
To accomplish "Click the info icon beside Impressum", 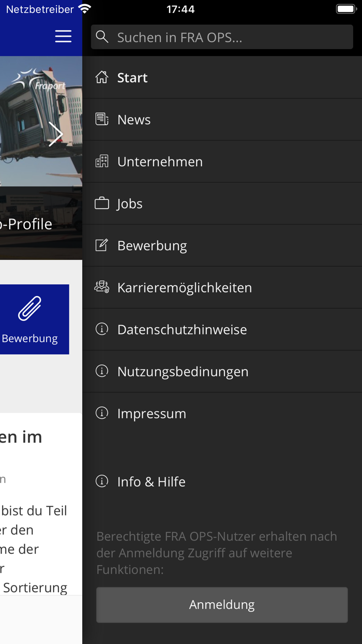I will 102,413.
